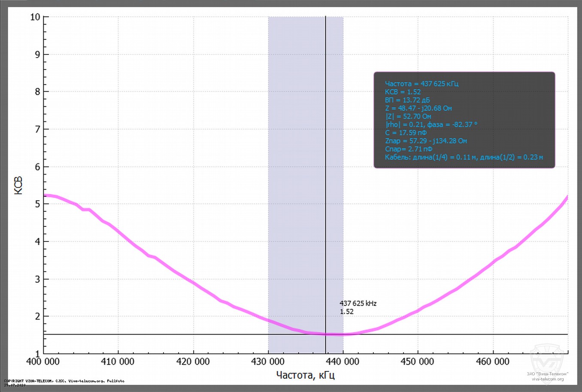Click the 'Кабель: длина(1/4)' line in info box
Viewport: 582px width, 392px height.
tap(464, 157)
